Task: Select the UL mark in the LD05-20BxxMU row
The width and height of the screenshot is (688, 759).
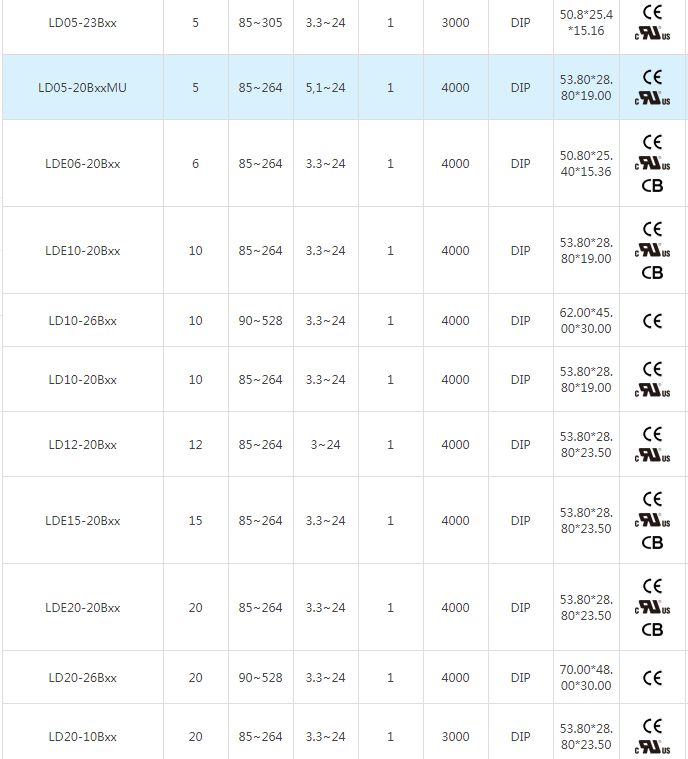Action: [652, 98]
